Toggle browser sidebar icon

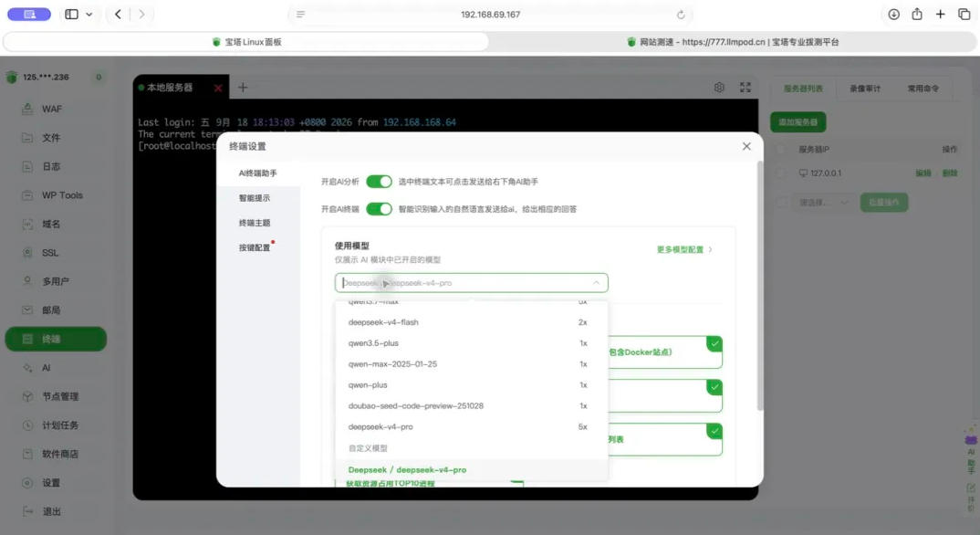[71, 15]
